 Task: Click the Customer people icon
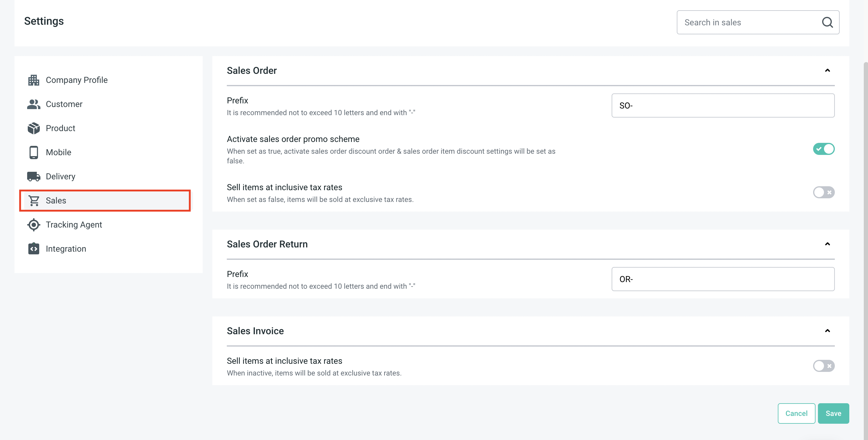[34, 104]
